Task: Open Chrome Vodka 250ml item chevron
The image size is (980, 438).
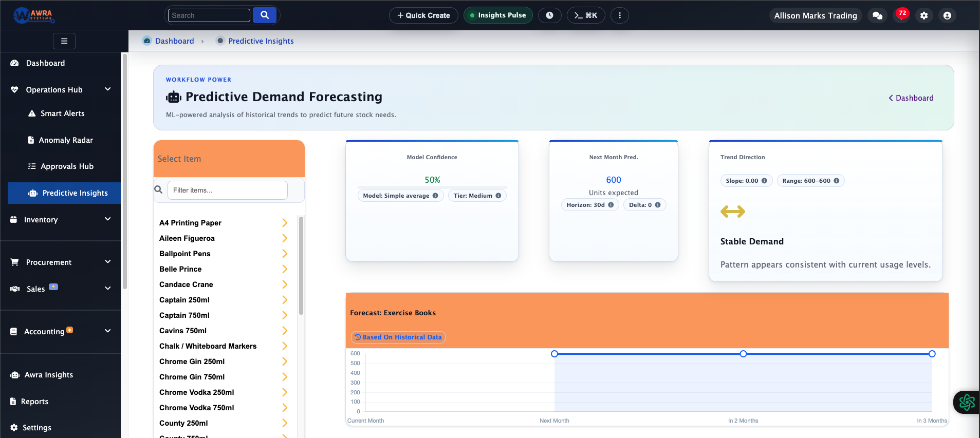Action: coord(285,392)
